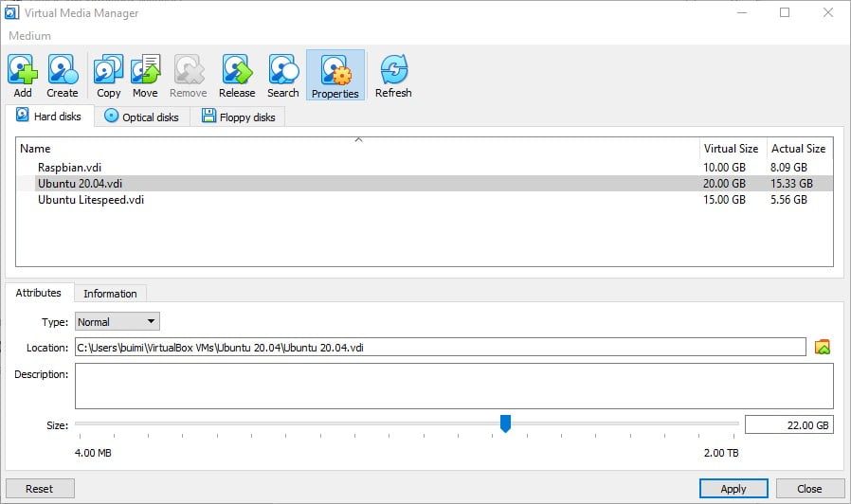
Task: Click the Description text box
Action: point(453,386)
